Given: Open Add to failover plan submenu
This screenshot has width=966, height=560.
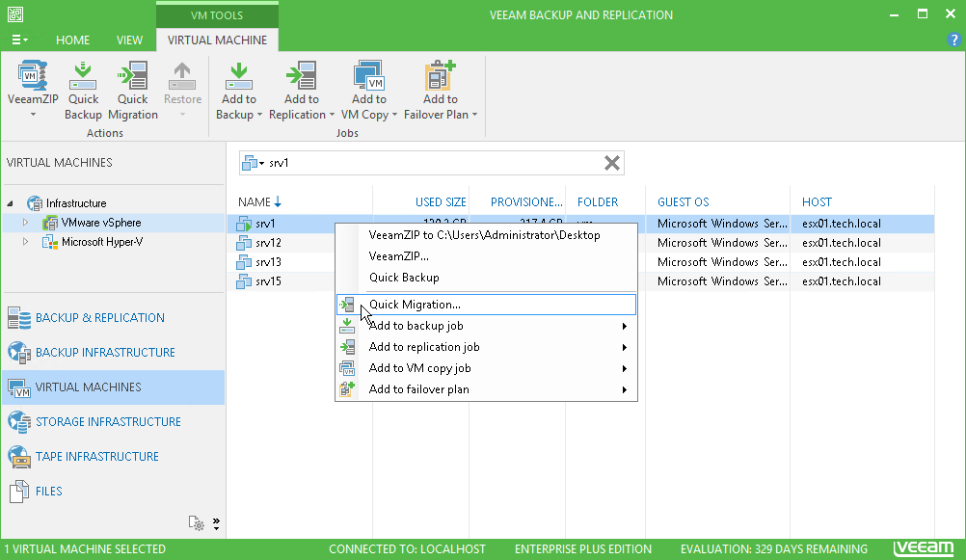Looking at the screenshot, I should pyautogui.click(x=486, y=389).
